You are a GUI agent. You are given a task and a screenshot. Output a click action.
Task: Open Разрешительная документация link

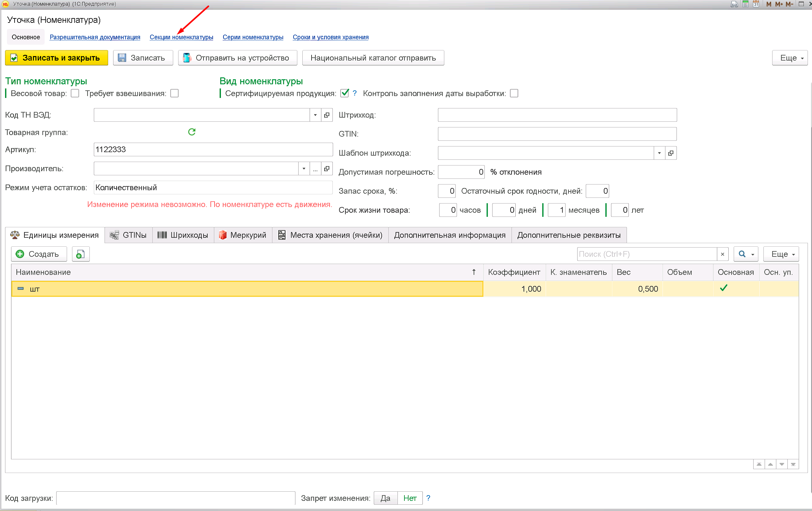(x=95, y=37)
